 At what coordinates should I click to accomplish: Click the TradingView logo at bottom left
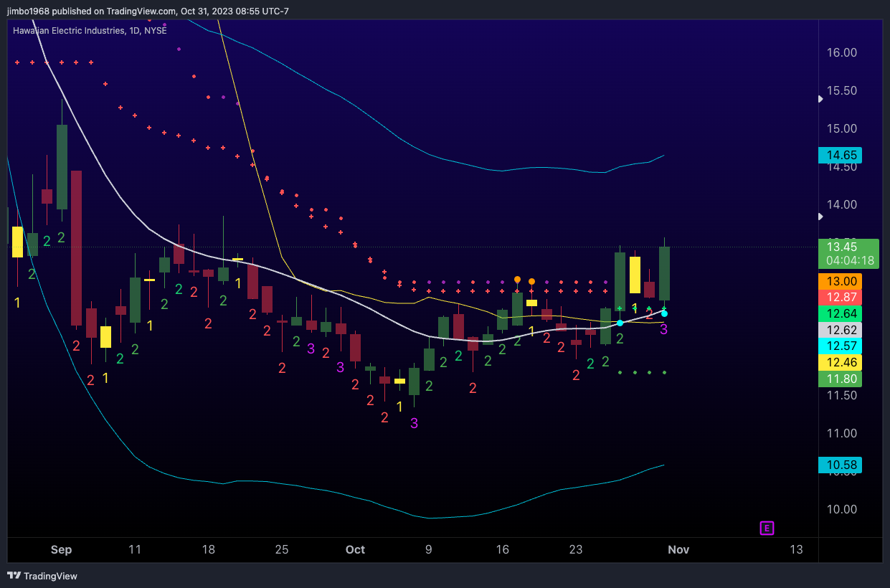tap(42, 576)
